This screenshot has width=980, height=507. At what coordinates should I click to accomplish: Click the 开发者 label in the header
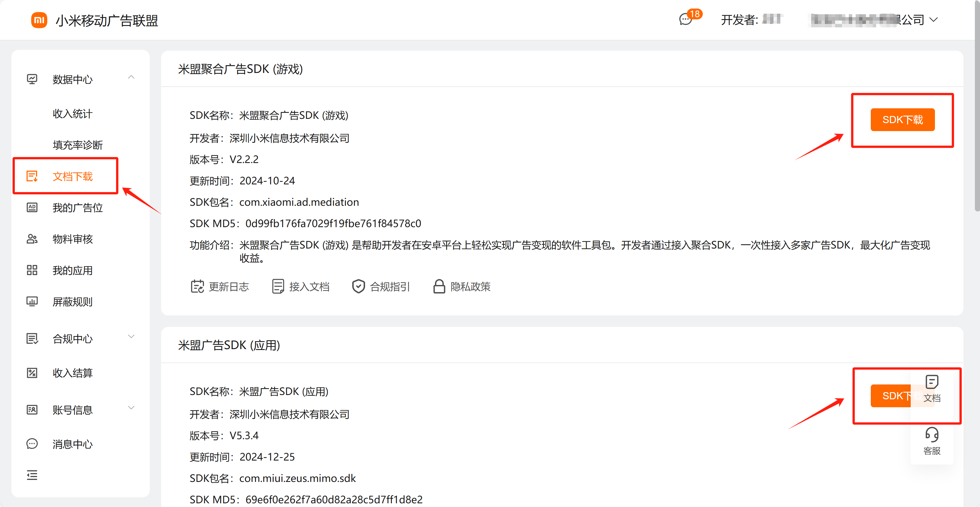point(739,20)
